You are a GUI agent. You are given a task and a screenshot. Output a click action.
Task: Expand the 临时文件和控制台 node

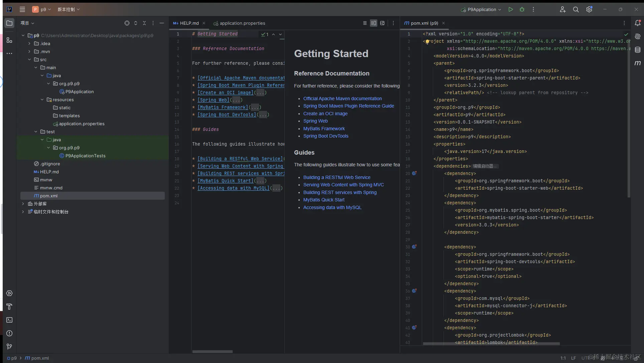coord(23,212)
